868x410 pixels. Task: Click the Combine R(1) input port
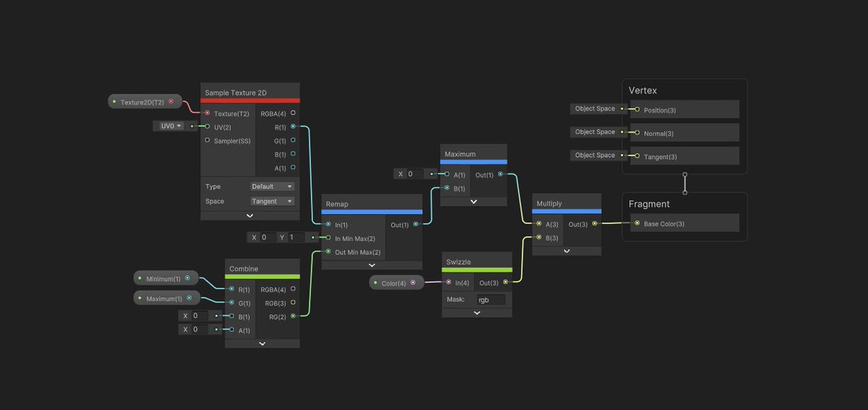(231, 289)
